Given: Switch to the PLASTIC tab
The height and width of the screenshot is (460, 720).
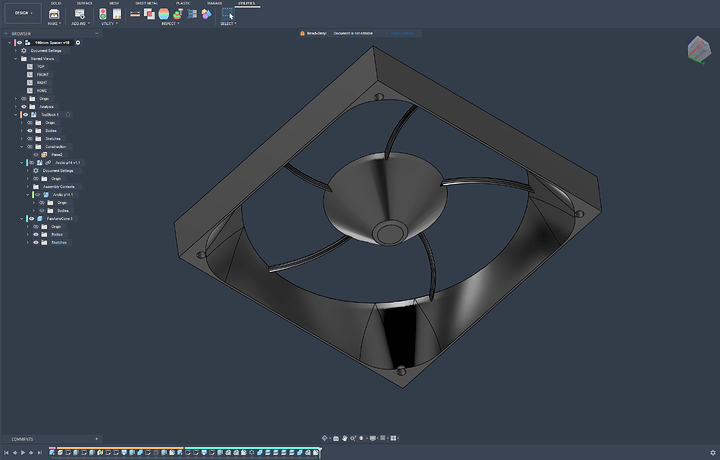Looking at the screenshot, I should tap(183, 3).
